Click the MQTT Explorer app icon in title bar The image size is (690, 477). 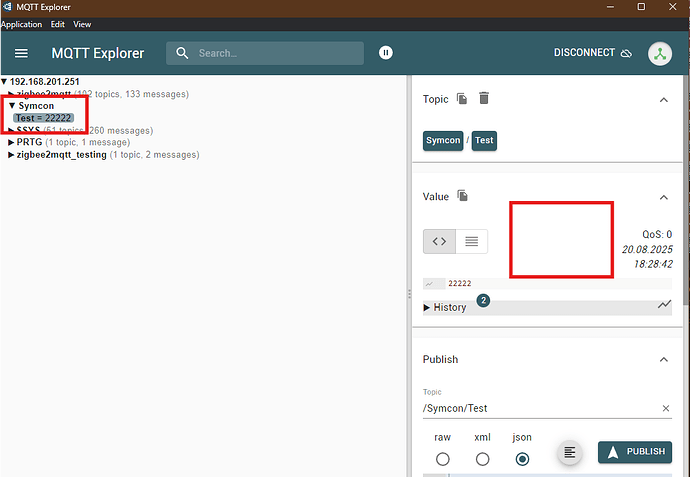(x=7, y=7)
